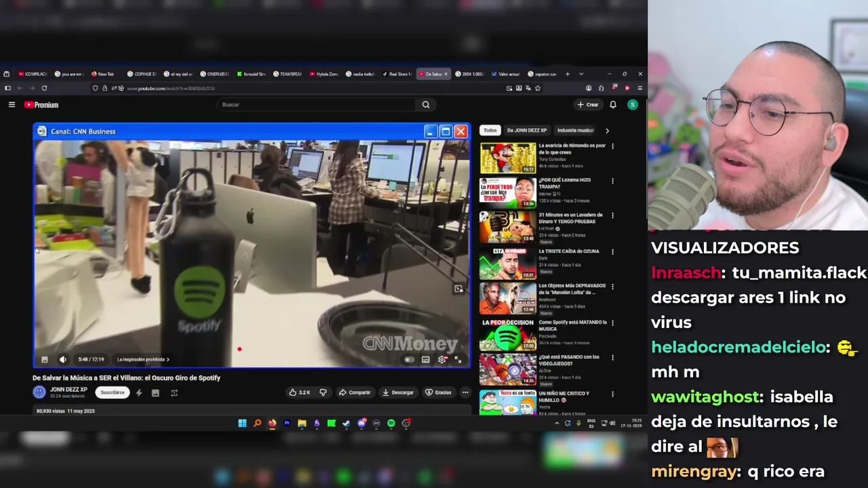Select the 'Industria musical' chip
Viewport: 868px width, 488px height.
tap(575, 130)
